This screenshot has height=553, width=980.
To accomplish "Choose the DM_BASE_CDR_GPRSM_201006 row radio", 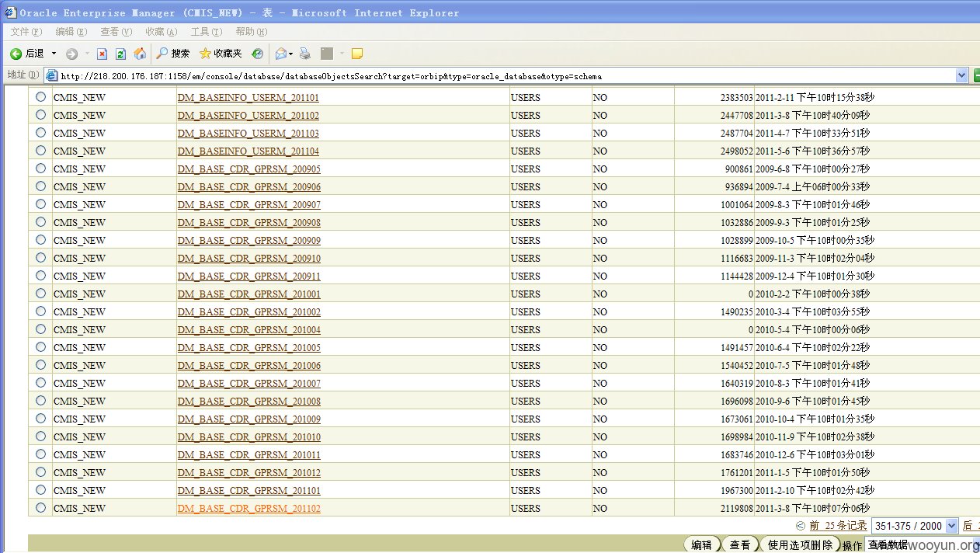I will pyautogui.click(x=40, y=365).
